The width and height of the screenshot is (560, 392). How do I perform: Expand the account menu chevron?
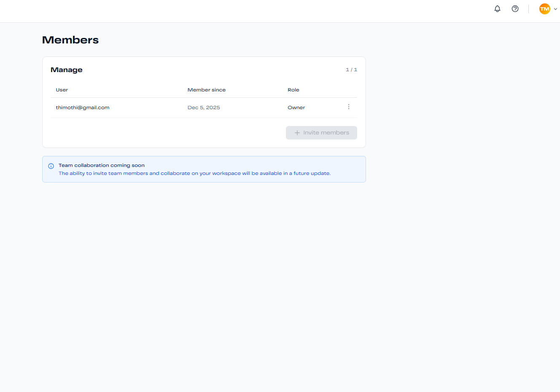pos(555,9)
